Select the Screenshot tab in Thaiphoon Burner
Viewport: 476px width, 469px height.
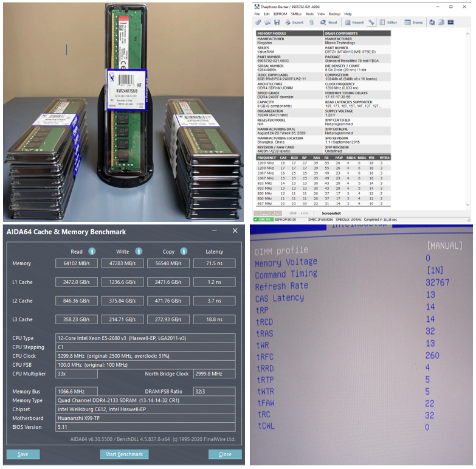coord(331,214)
